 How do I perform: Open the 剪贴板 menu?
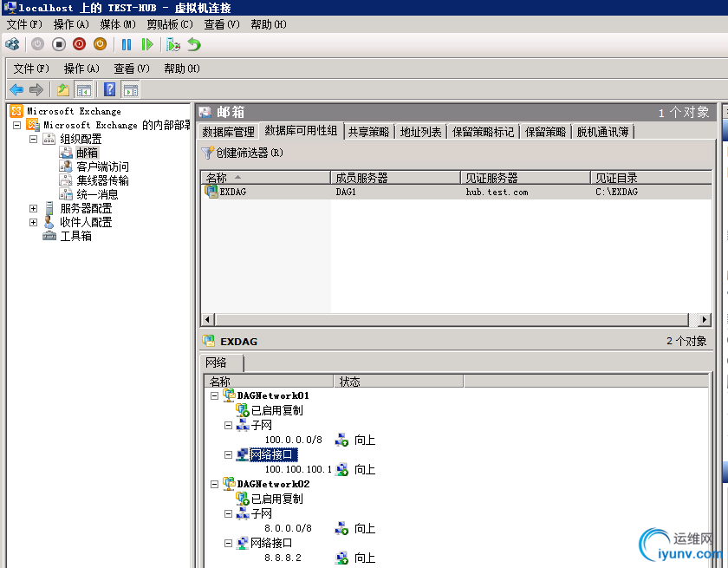pos(170,24)
